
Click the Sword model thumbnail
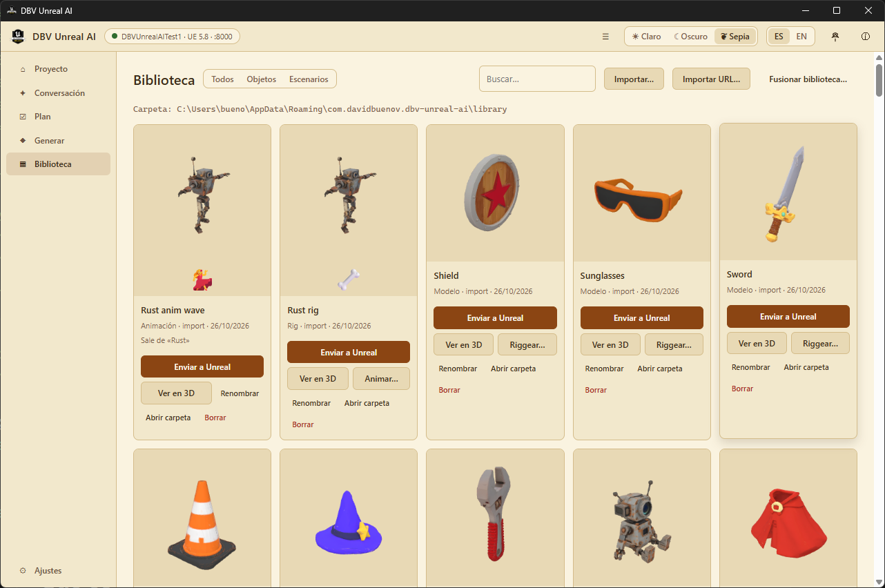pos(788,192)
